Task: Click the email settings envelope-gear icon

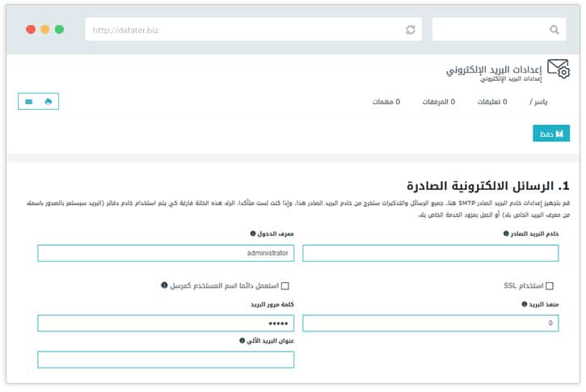Action: [x=559, y=69]
